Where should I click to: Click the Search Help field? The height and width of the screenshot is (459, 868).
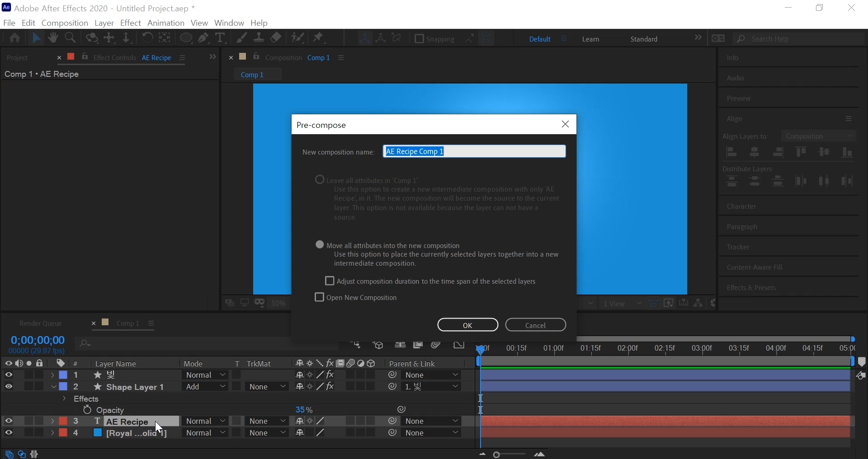pos(799,39)
